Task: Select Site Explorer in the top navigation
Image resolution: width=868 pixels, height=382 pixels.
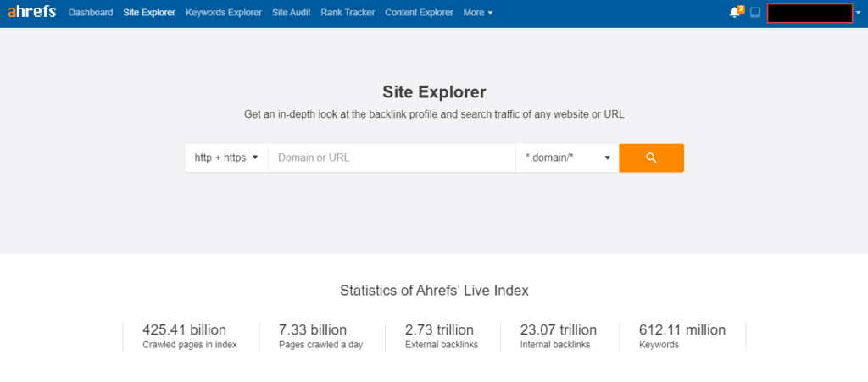Action: point(149,13)
